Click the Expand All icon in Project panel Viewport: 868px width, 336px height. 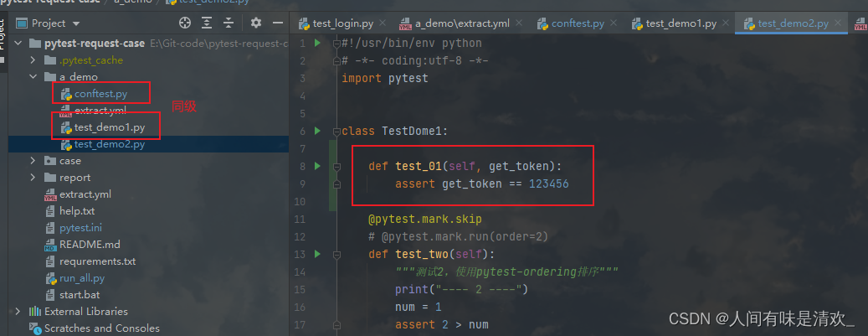click(207, 23)
